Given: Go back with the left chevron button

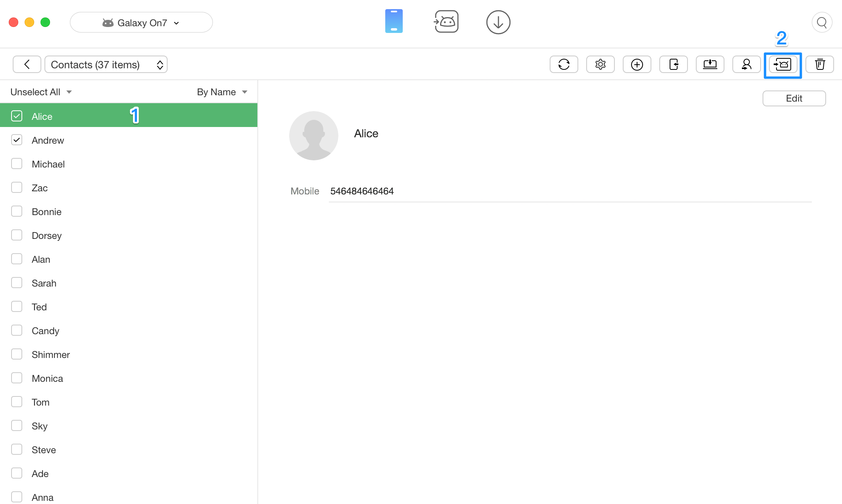Looking at the screenshot, I should 27,64.
